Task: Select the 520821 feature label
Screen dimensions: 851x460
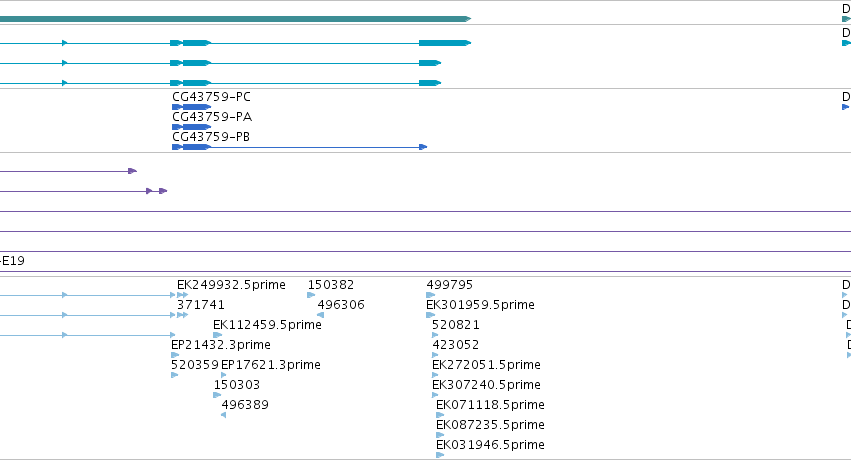Action: 456,325
